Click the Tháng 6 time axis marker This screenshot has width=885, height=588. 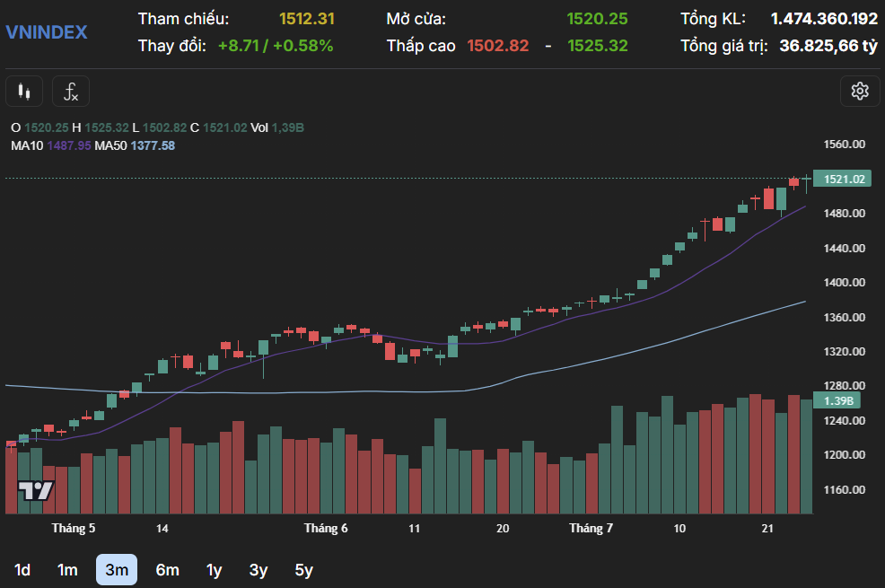(x=326, y=528)
